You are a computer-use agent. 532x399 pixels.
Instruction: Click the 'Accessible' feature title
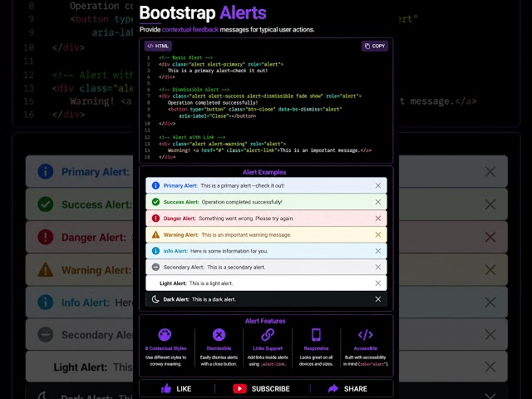[x=366, y=348]
